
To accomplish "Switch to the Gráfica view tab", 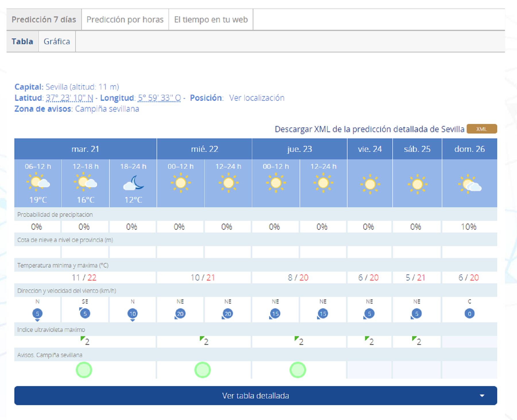I will coord(57,41).
